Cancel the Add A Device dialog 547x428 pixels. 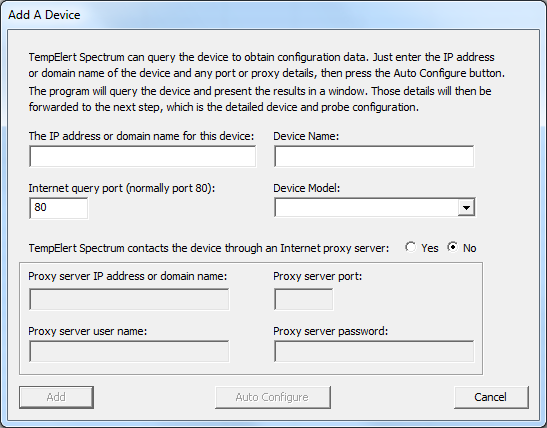[491, 397]
